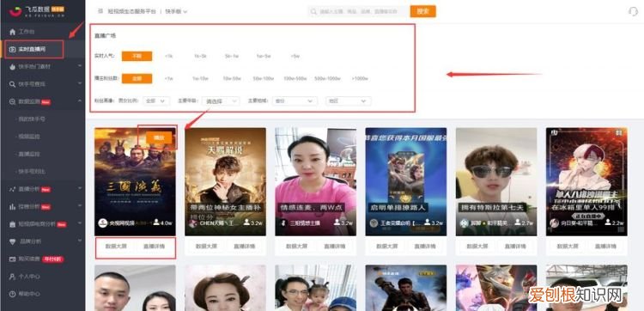Focus the top search input field
Image resolution: width=644 pixels, height=311 pixels.
click(358, 11)
